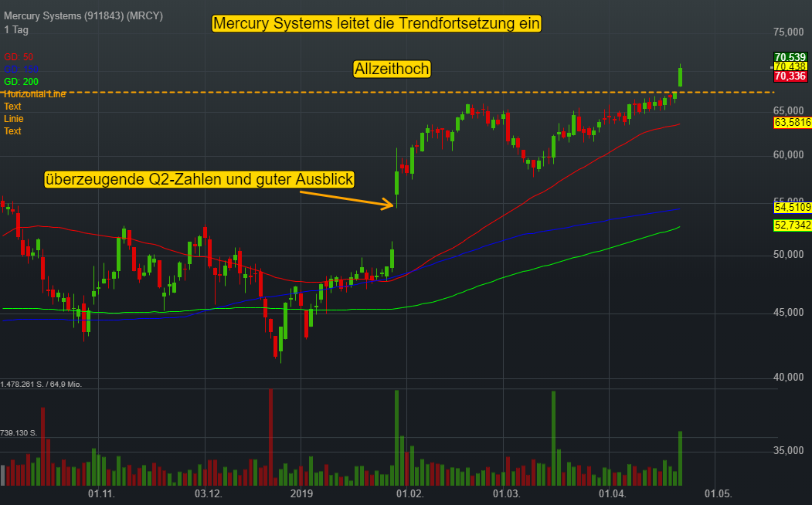Click annotation 'überzeugende Q2-Zahlen und guter Ausblick'
812x505 pixels.
199,180
